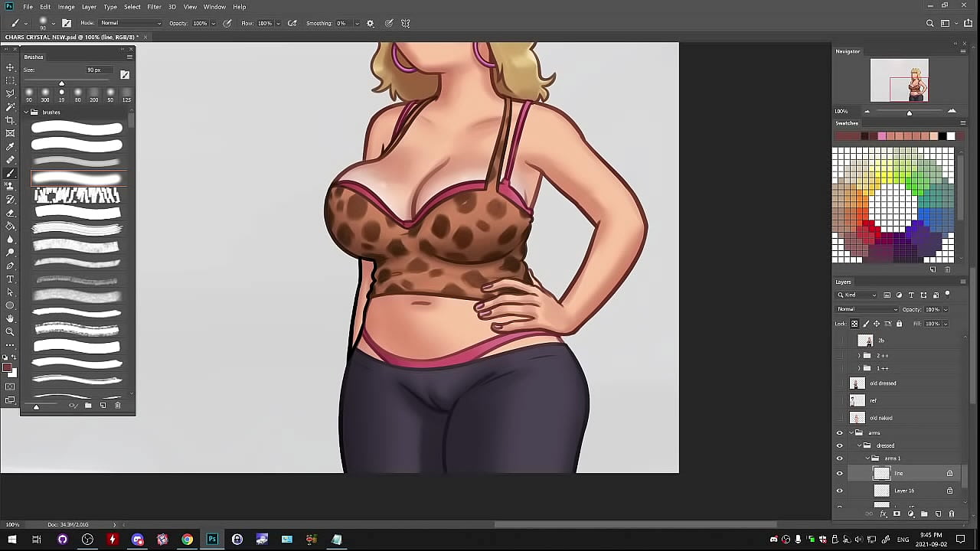
Task: Toggle visibility of Layer 16
Action: [839, 491]
